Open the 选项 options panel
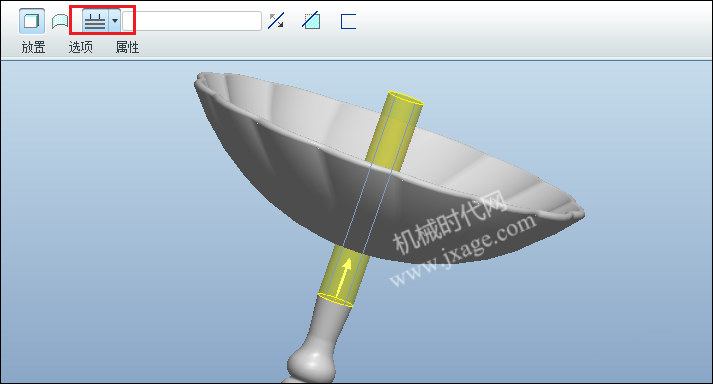The height and width of the screenshot is (384, 713). pos(80,47)
